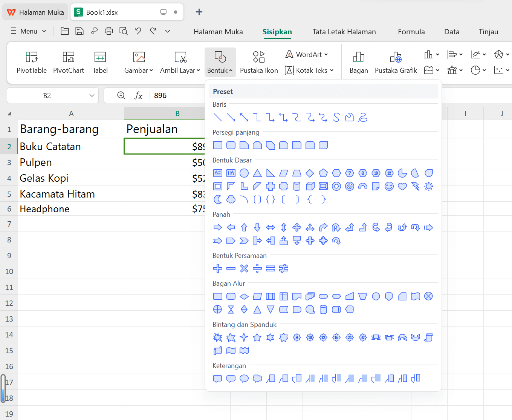
Task: Select the smiley face shape
Action: click(x=389, y=186)
